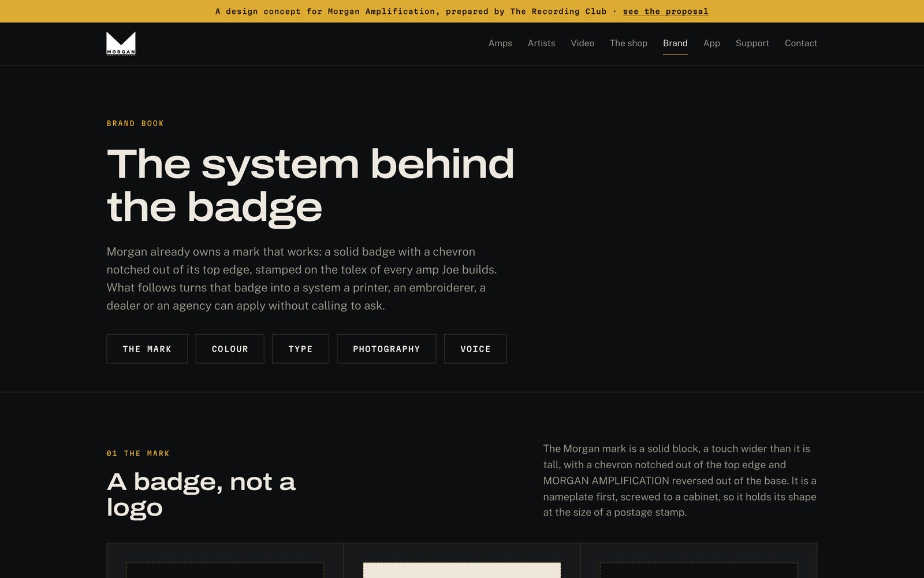Open the Contact nav link
The height and width of the screenshot is (578, 924).
[x=800, y=43]
